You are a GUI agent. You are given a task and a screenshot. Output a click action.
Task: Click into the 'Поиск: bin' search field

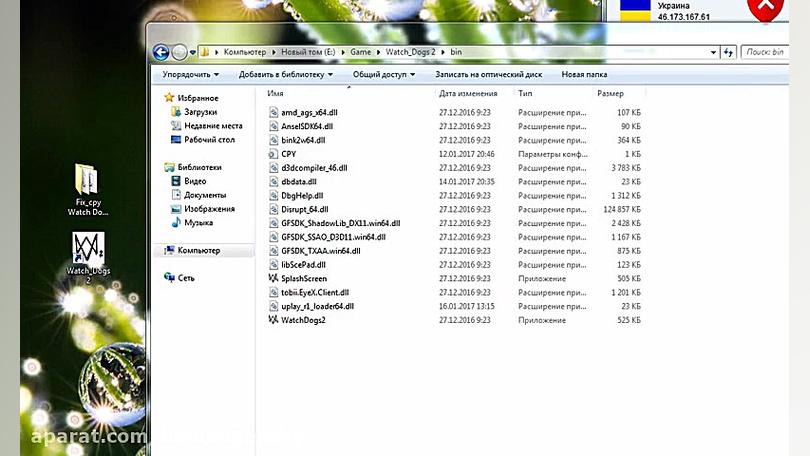(x=765, y=52)
